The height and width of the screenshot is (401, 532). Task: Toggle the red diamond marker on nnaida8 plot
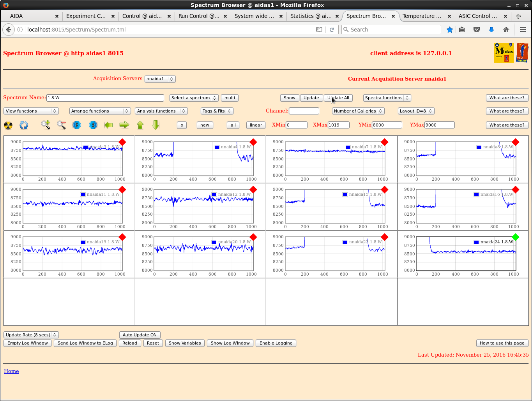pos(516,142)
